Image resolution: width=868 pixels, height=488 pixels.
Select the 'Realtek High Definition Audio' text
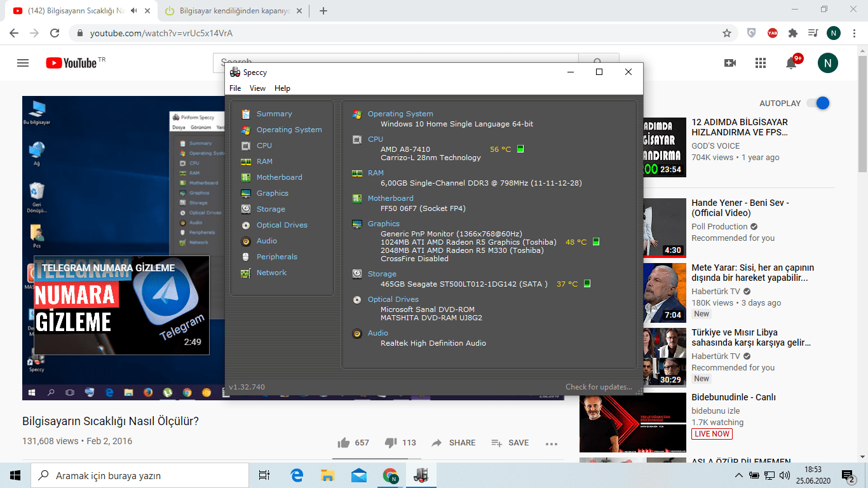click(x=433, y=343)
